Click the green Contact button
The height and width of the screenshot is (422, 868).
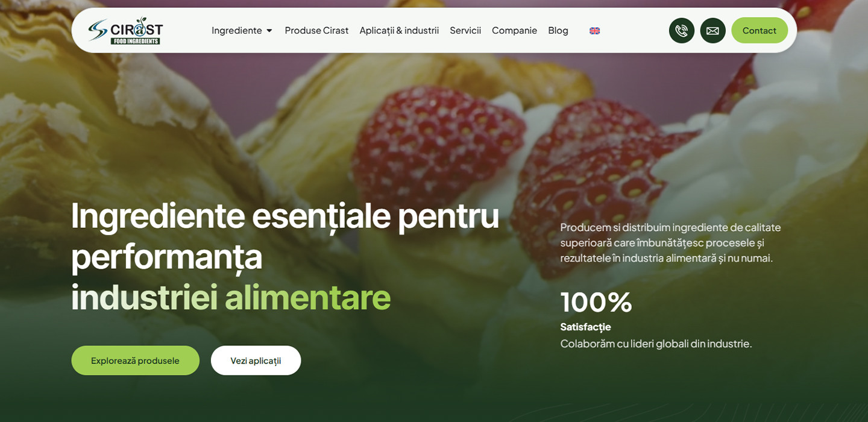pos(759,30)
